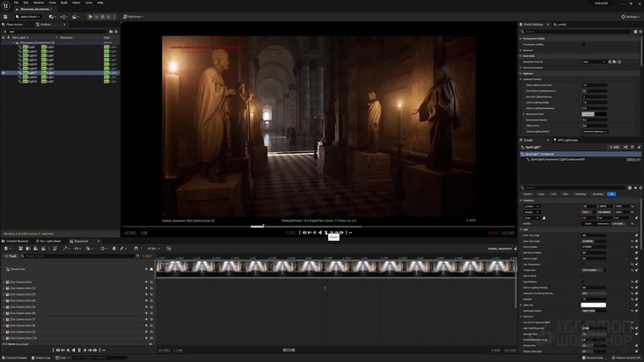Screen dimensions: 644x362
Task: Switch to Content Browser tab
Action: click(15, 241)
